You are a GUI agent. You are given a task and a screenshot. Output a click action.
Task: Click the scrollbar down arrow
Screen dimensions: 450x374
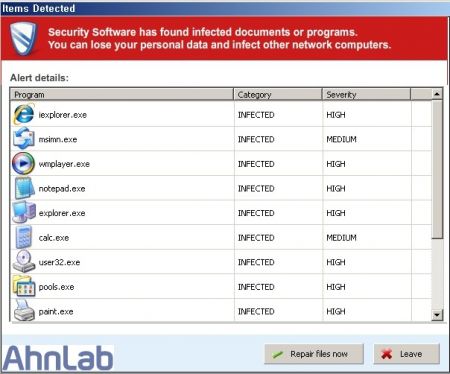tap(437, 315)
